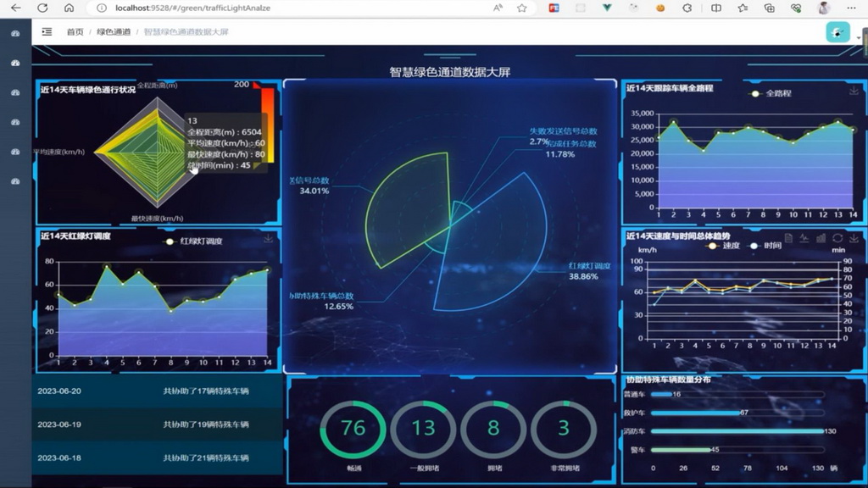
Task: Click the radar chart color scale bar
Action: coord(267,127)
